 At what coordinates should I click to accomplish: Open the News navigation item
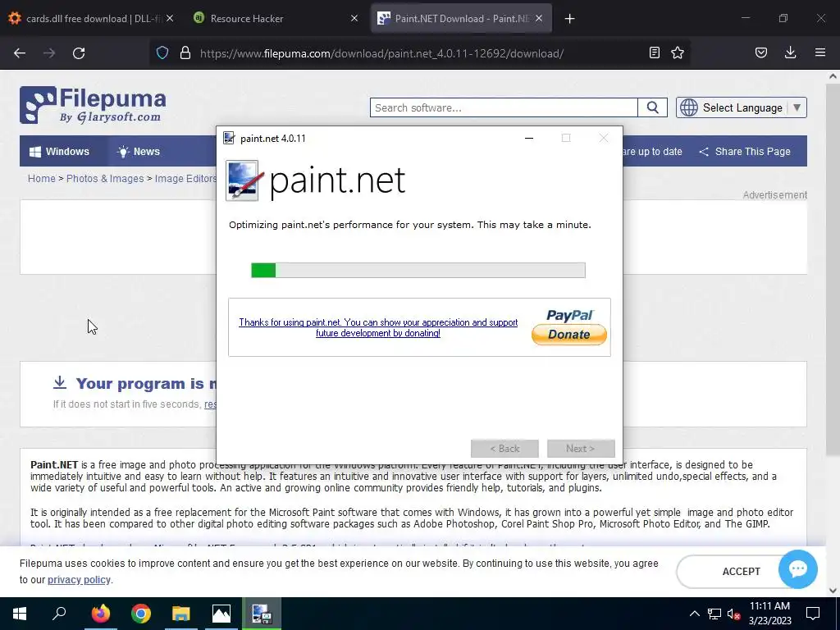coord(138,152)
